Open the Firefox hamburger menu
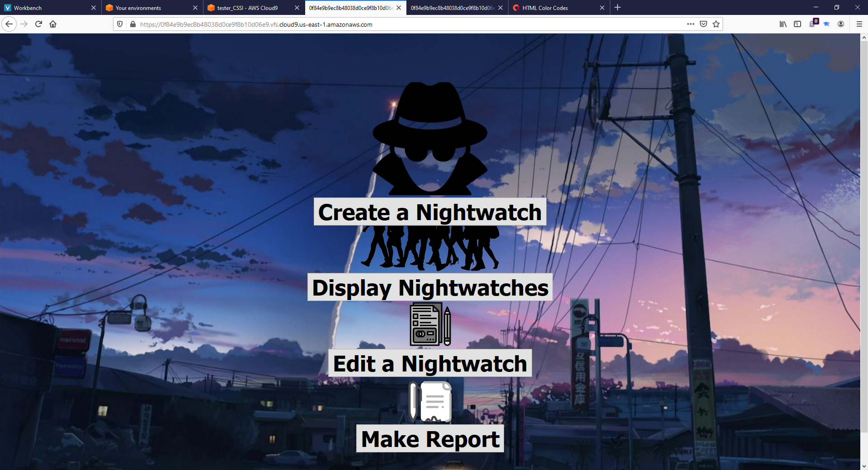 click(859, 24)
